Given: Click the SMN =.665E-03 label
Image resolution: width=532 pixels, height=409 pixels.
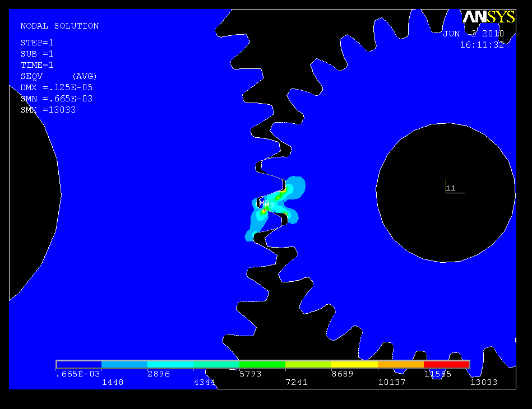Looking at the screenshot, I should [x=57, y=99].
